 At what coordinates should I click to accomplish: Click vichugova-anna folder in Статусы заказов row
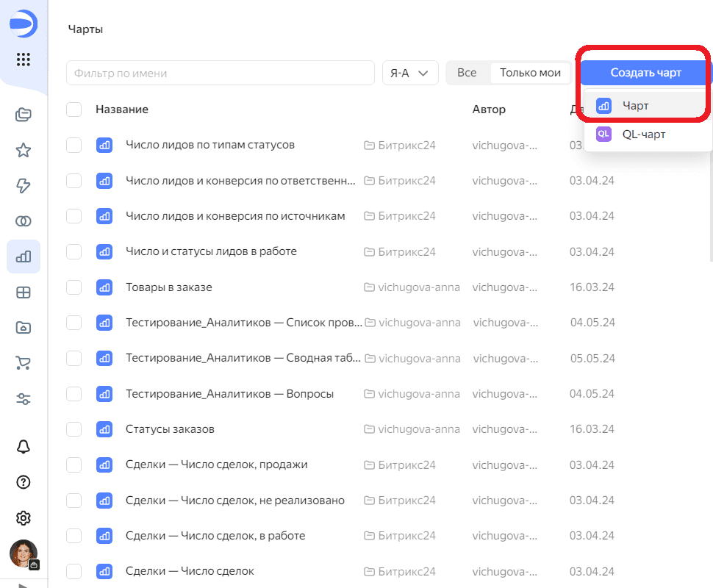412,429
